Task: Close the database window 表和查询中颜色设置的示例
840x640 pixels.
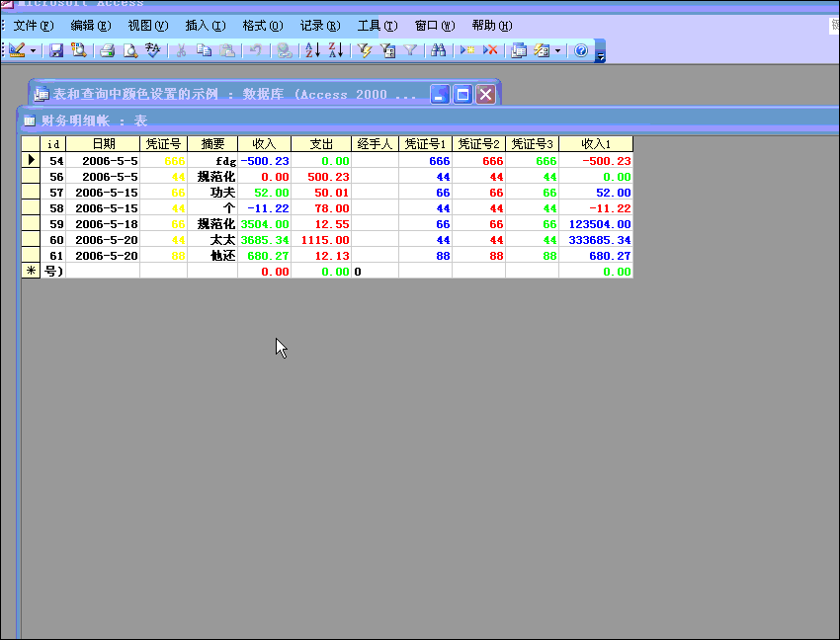Action: (486, 95)
